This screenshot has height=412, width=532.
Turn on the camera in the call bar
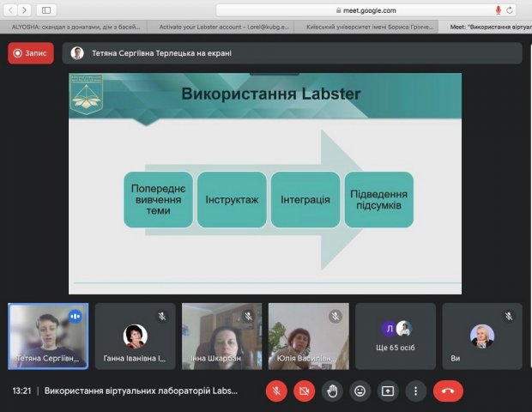304,391
